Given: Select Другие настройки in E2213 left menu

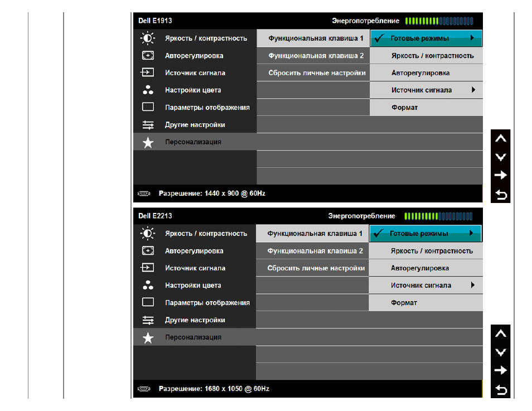Looking at the screenshot, I should tap(195, 320).
